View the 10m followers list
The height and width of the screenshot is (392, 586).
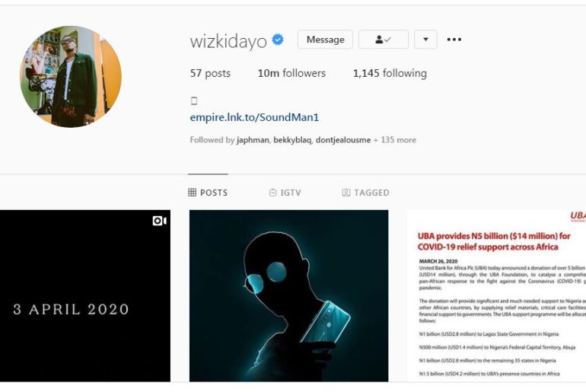pyautogui.click(x=291, y=73)
